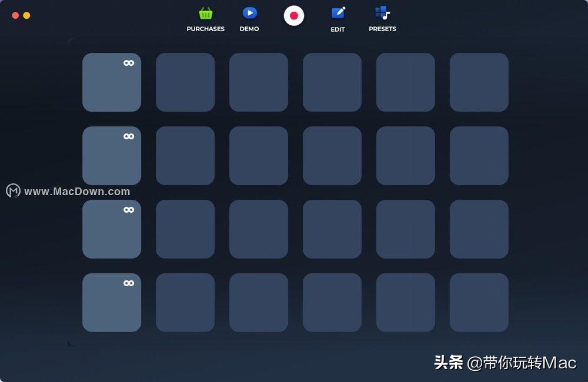588x382 pixels.
Task: Click the EDIT label
Action: tap(338, 28)
